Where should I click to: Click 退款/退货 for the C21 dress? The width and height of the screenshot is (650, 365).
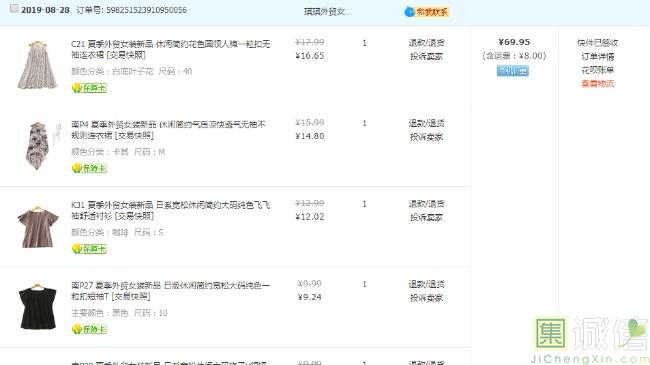pyautogui.click(x=426, y=43)
